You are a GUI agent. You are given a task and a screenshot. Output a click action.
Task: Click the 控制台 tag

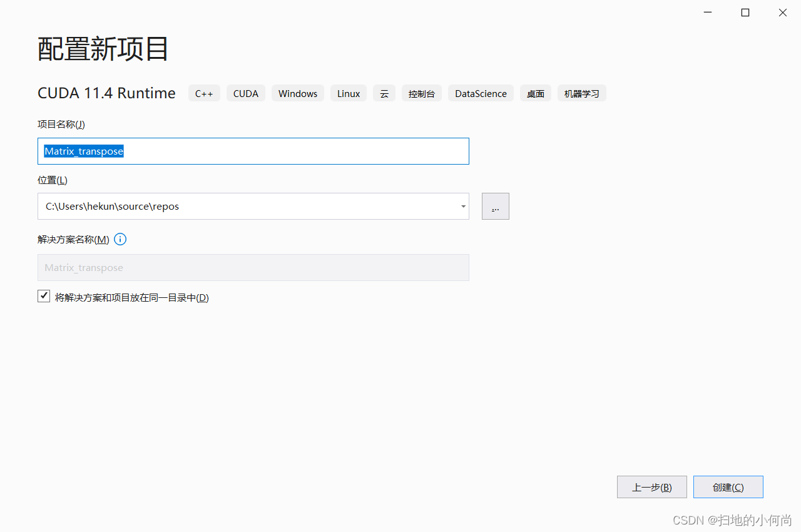[422, 93]
